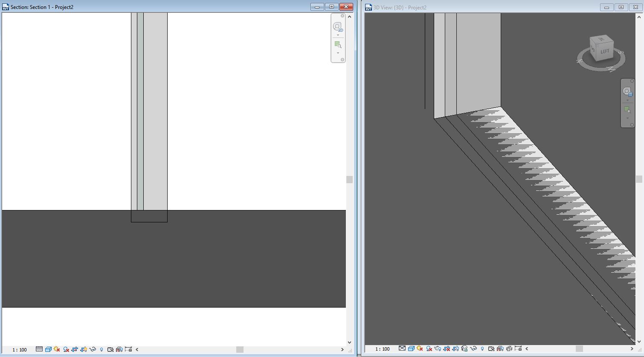Open the SteeringWheel dropdown arrow
The image size is (644, 357).
338,35
